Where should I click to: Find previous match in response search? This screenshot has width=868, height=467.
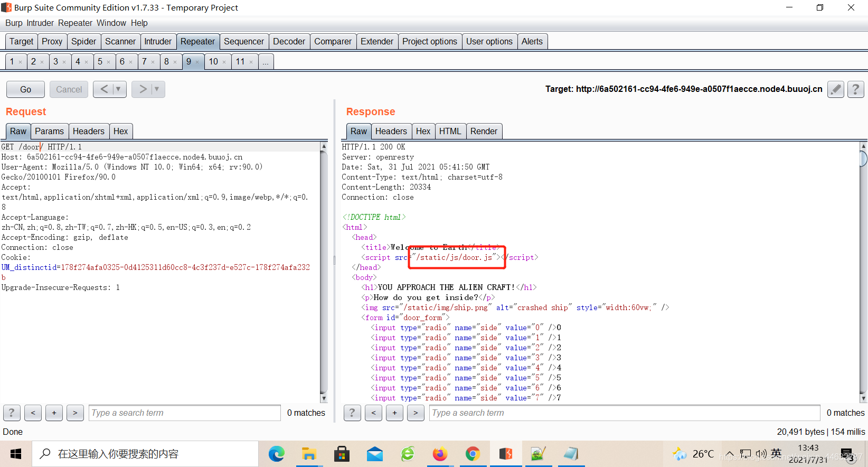(373, 413)
